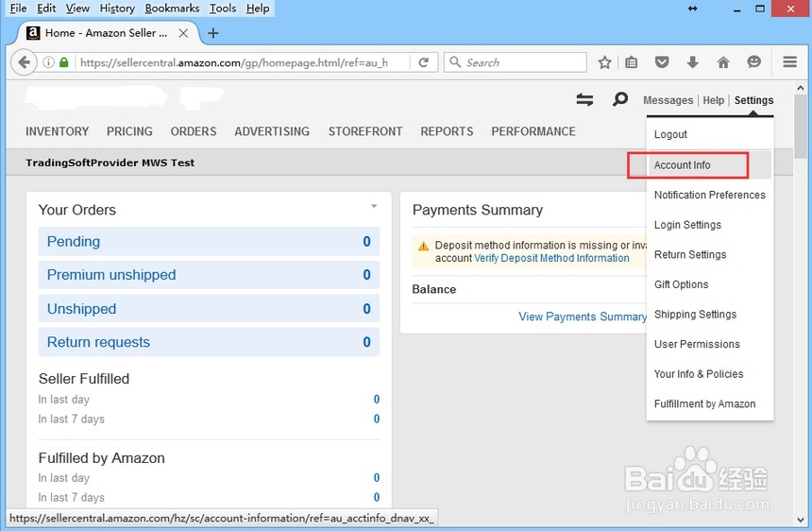This screenshot has width=812, height=531.
Task: Click the browser back arrow button
Action: click(x=24, y=62)
